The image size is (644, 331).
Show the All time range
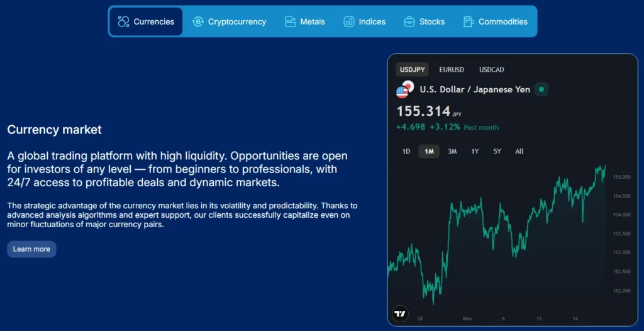tap(519, 152)
